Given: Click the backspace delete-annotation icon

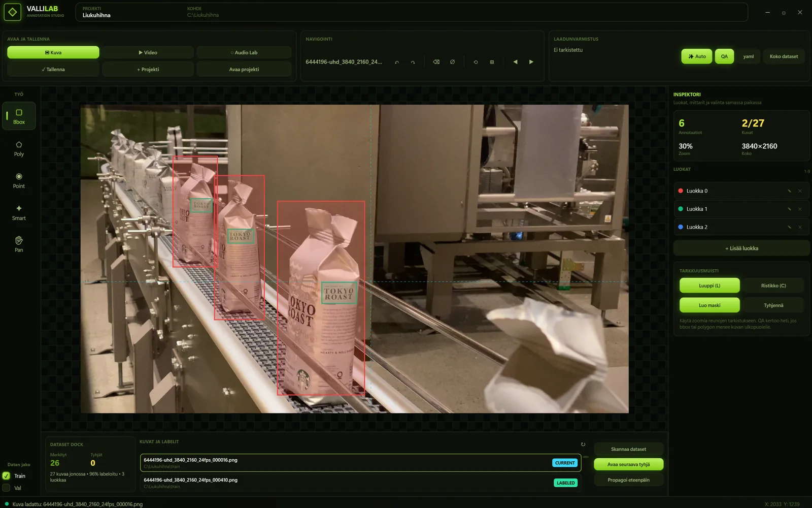Looking at the screenshot, I should click(436, 62).
